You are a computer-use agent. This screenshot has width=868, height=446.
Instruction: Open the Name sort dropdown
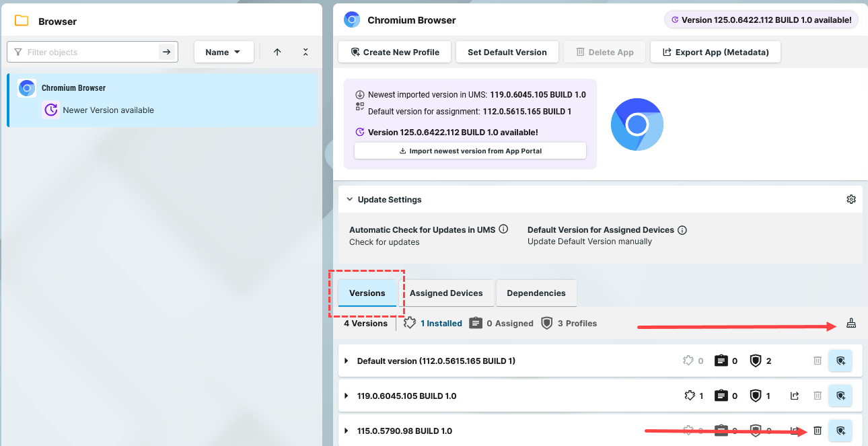(223, 52)
